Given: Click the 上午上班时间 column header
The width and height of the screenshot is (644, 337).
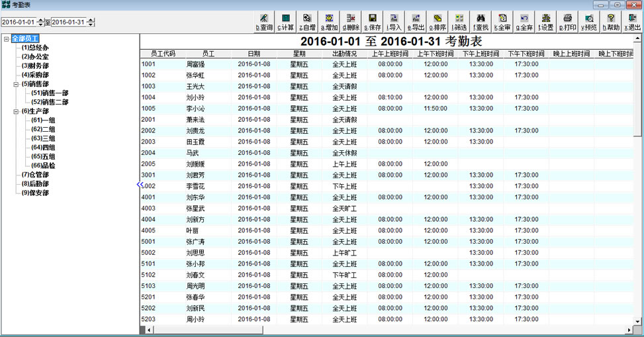Looking at the screenshot, I should tap(391, 54).
